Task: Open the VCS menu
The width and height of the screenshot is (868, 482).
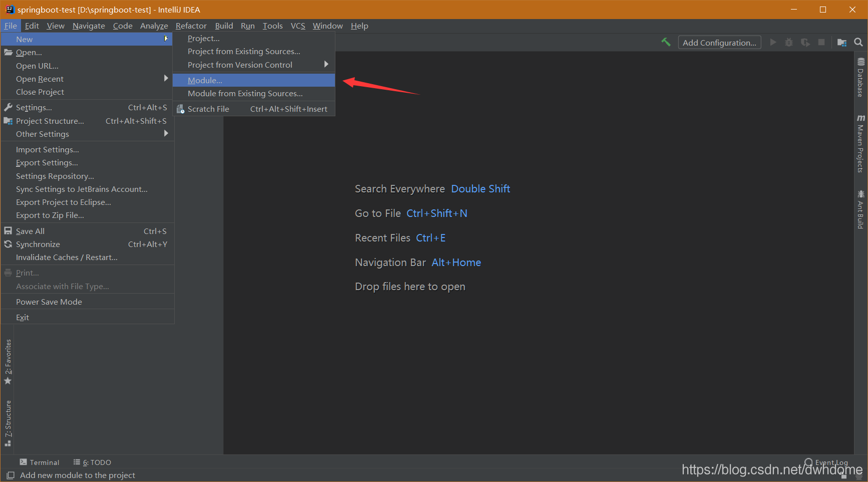Action: point(298,26)
